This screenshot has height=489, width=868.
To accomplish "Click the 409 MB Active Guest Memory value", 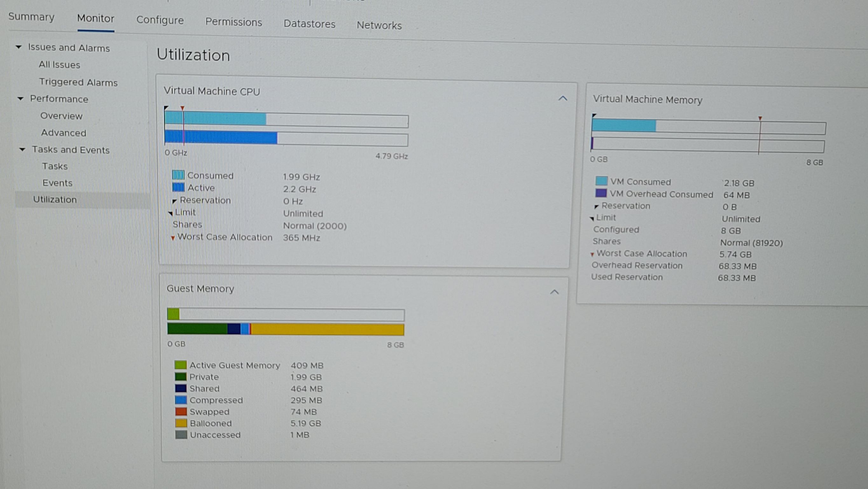I will pos(307,365).
